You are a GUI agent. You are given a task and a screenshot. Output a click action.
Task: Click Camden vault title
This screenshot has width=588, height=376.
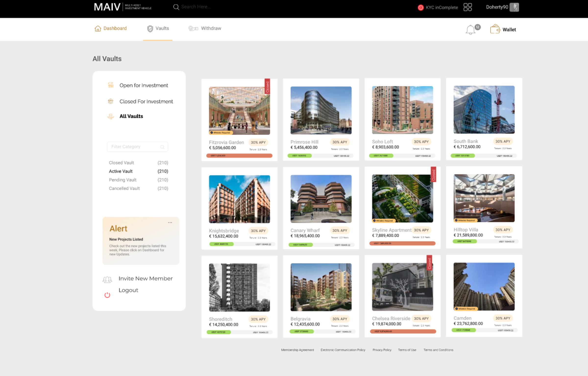pos(462,318)
